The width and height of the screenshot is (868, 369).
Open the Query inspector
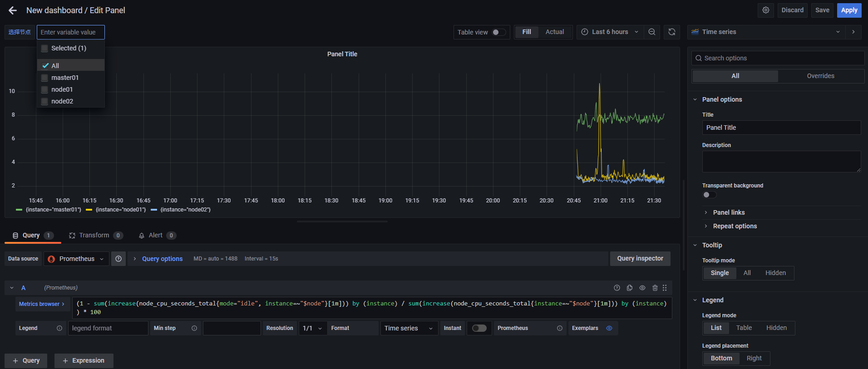click(640, 259)
